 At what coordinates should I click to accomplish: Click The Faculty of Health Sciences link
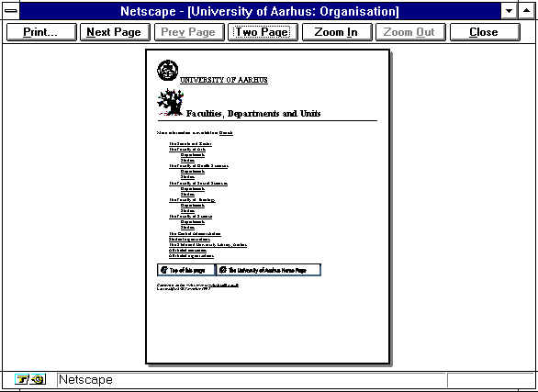coord(198,166)
